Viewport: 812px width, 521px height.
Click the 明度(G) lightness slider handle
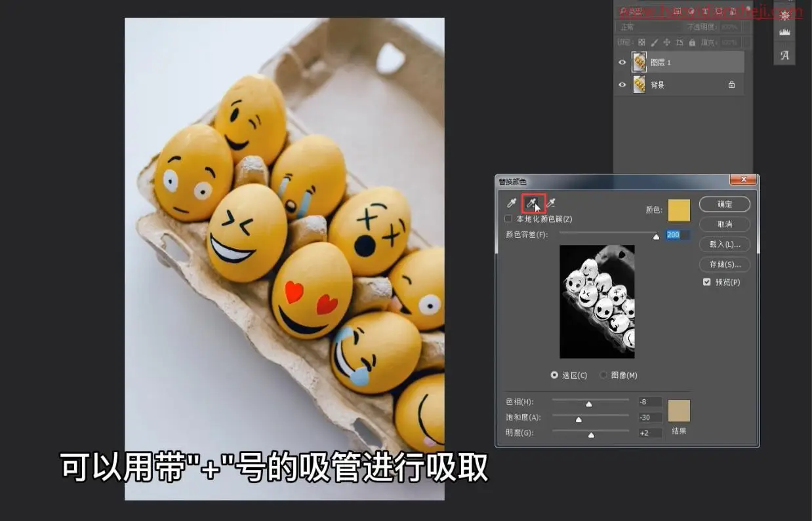[x=591, y=434]
